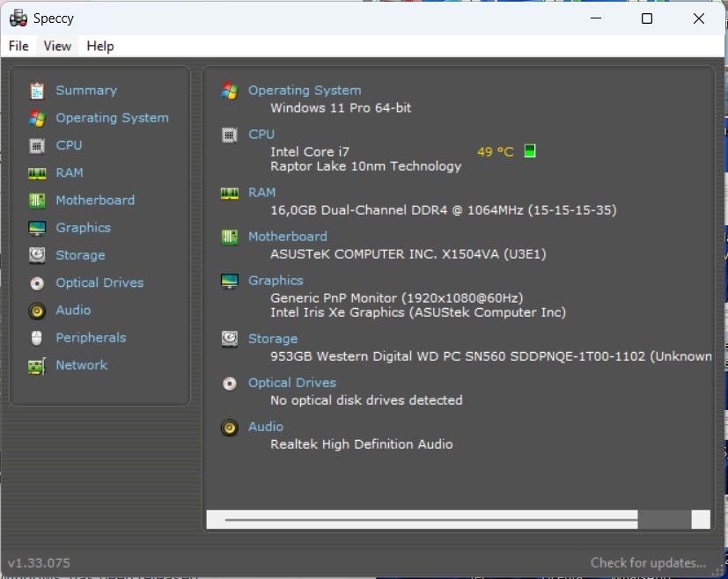This screenshot has width=728, height=579.
Task: Click the Audio icon in summary panel
Action: pyautogui.click(x=230, y=428)
